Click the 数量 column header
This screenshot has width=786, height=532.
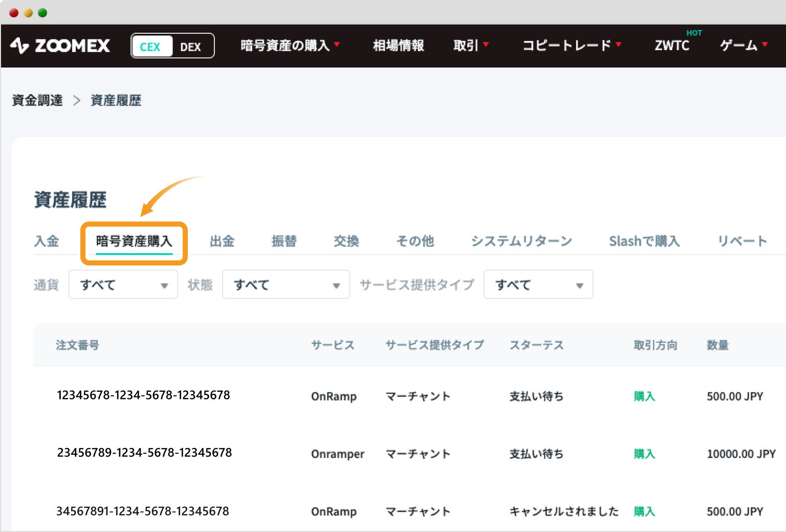[x=717, y=345]
